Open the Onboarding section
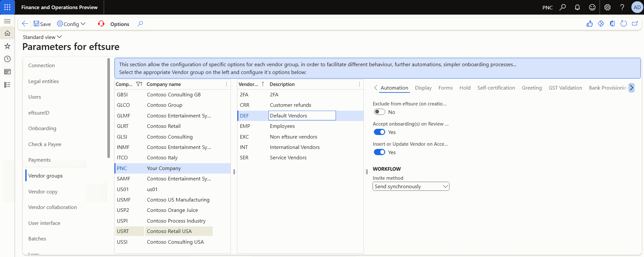This screenshot has width=644, height=257. (42, 128)
